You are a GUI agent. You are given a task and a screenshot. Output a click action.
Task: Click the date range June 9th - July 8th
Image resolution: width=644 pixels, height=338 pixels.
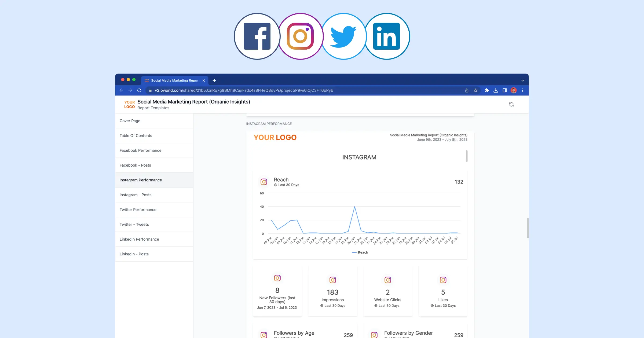442,139
